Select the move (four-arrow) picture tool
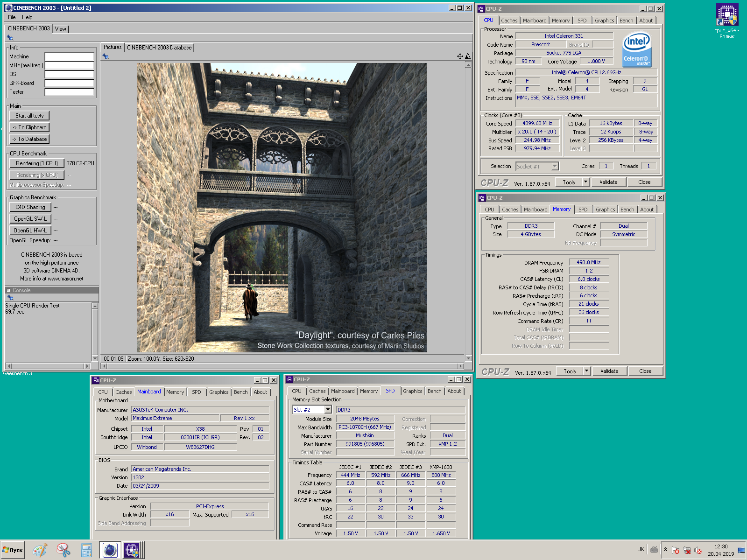 click(x=460, y=56)
